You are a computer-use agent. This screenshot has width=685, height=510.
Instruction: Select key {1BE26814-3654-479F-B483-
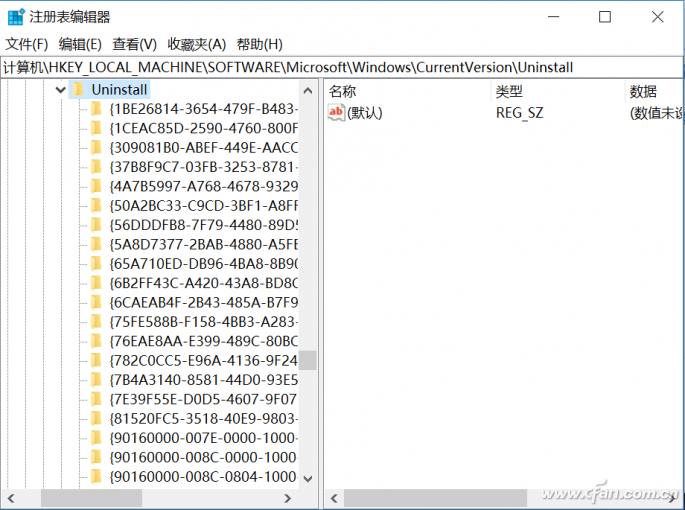point(204,108)
